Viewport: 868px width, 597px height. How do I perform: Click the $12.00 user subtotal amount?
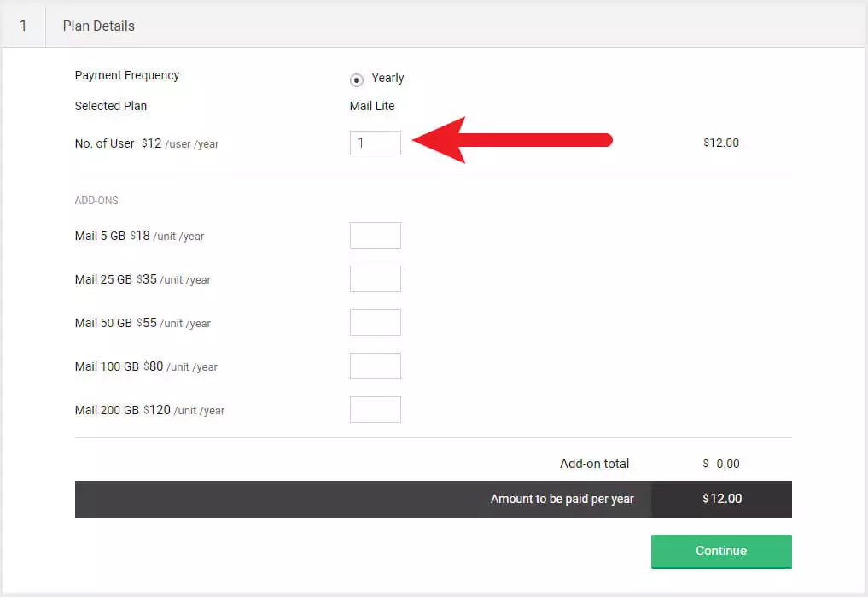click(x=721, y=143)
